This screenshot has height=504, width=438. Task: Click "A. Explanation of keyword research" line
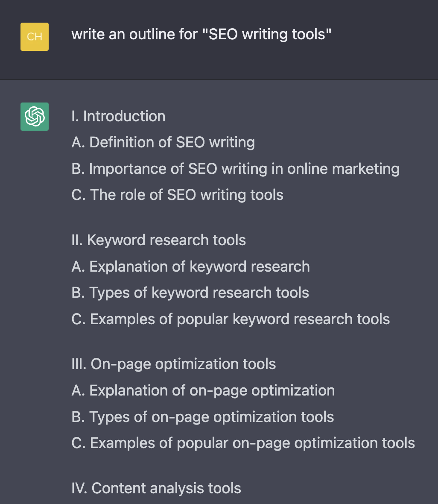pos(190,267)
